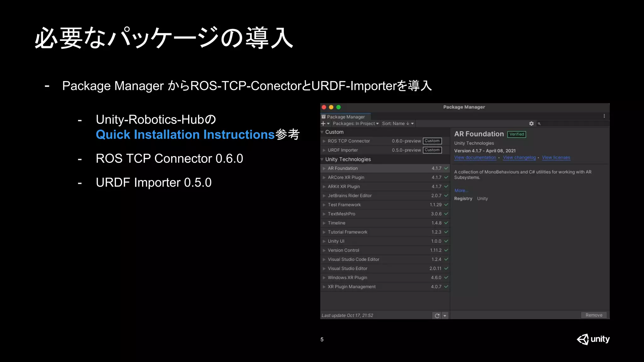Viewport: 644px width, 362px height.
Task: Select JetBrains Rider Editor package
Action: (x=385, y=195)
